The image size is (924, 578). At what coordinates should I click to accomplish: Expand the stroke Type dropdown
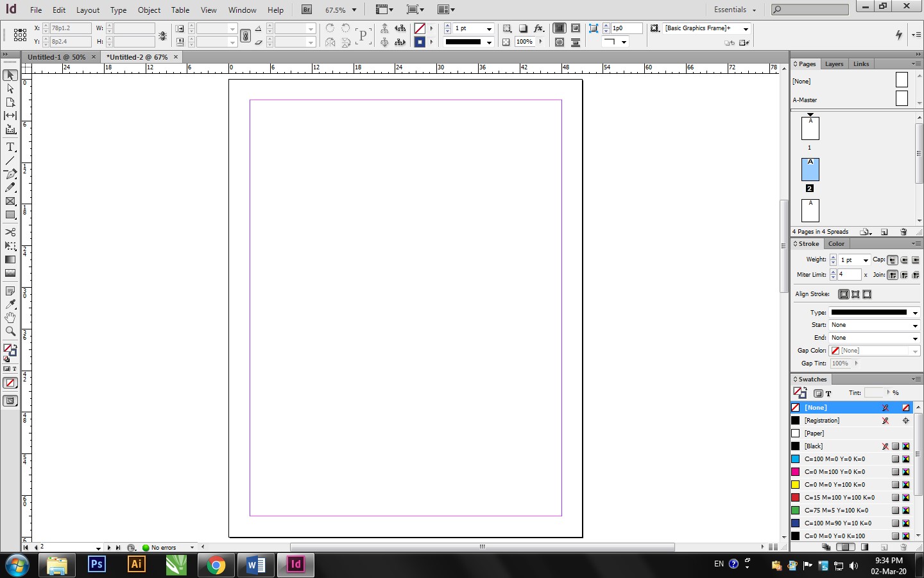tap(914, 313)
